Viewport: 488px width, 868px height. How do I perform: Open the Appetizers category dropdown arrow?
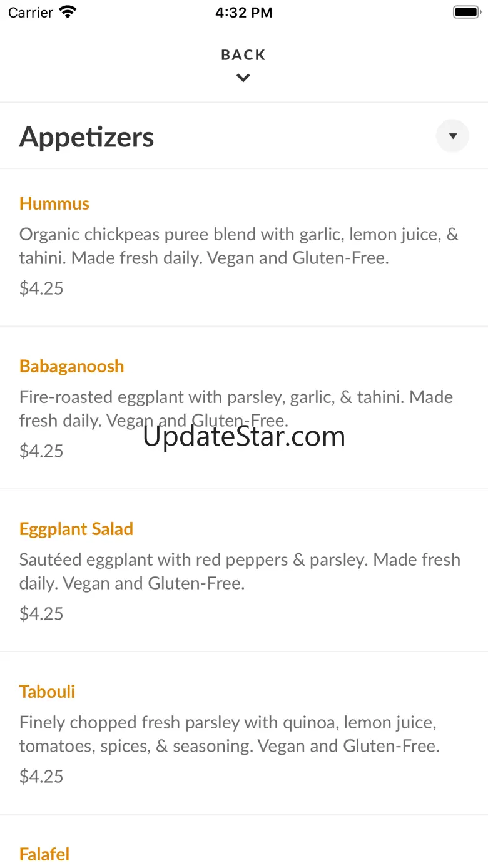[x=452, y=136]
